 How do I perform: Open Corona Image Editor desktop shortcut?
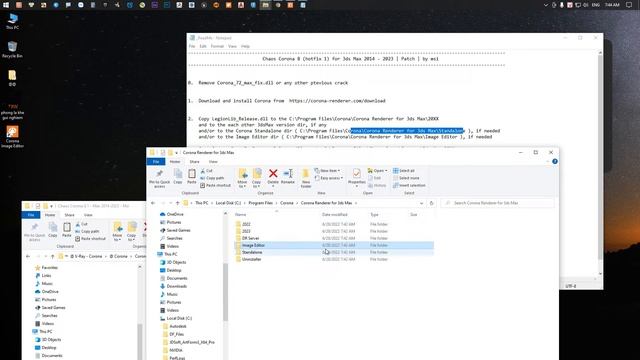pos(12,137)
